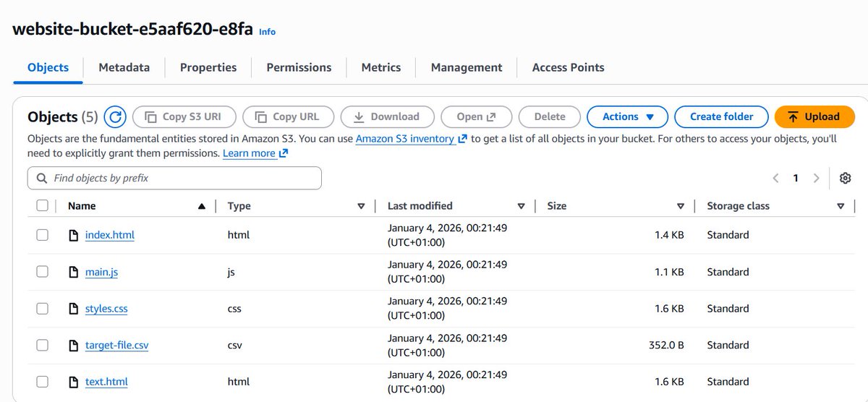Open the Permissions tab
The width and height of the screenshot is (868, 402).
(299, 67)
